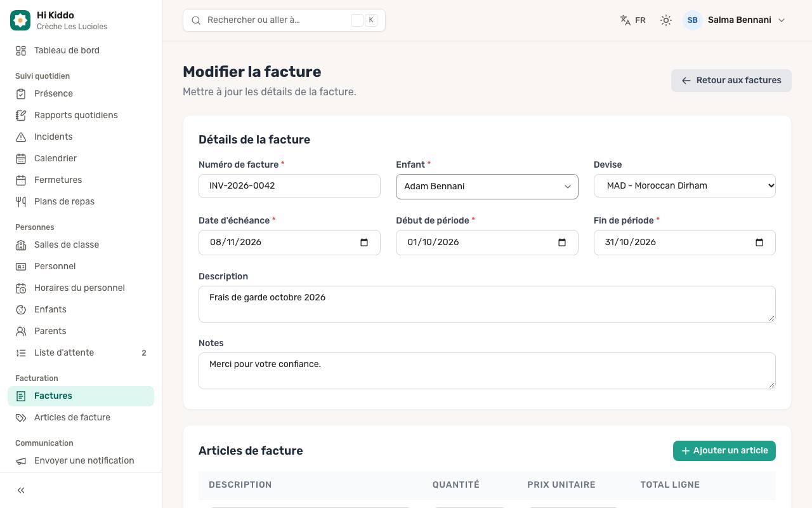Click the Hi Kiddo flower logo

click(20, 20)
